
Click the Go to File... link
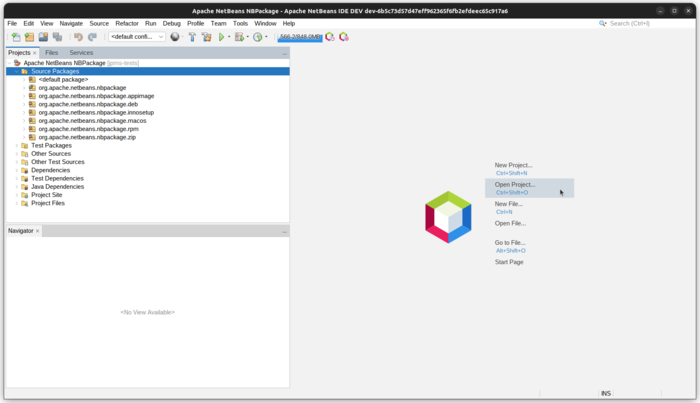coord(510,243)
